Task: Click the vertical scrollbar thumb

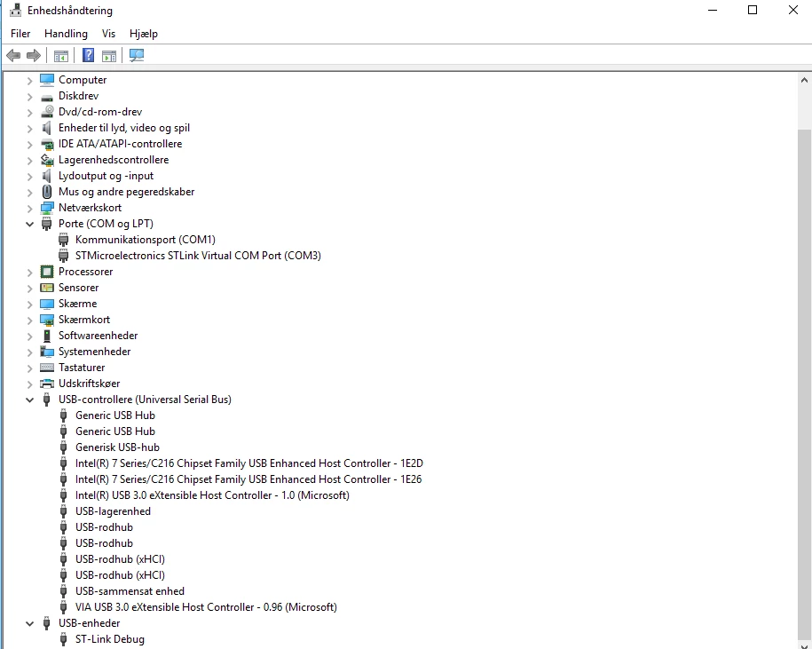Action: pyautogui.click(x=804, y=386)
